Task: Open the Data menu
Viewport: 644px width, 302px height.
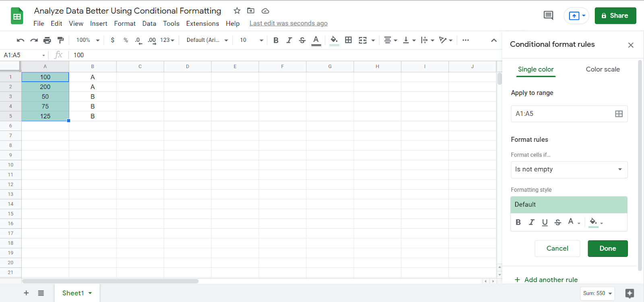Action: tap(149, 23)
